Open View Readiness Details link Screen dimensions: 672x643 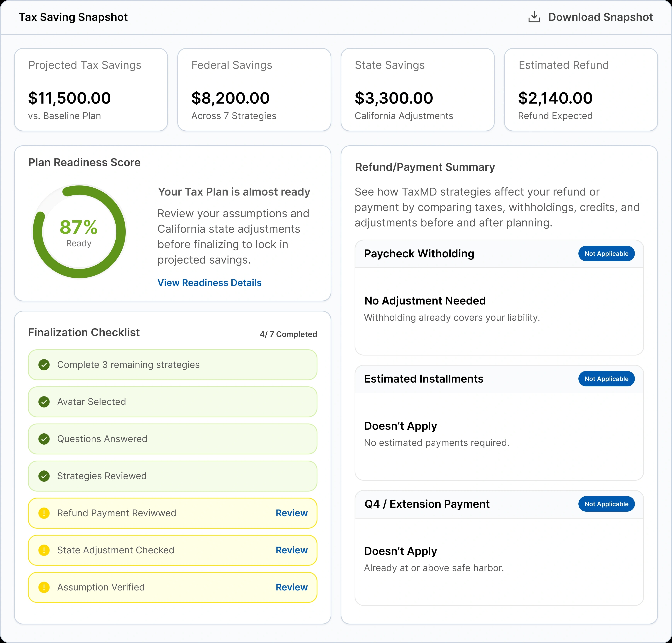(210, 283)
